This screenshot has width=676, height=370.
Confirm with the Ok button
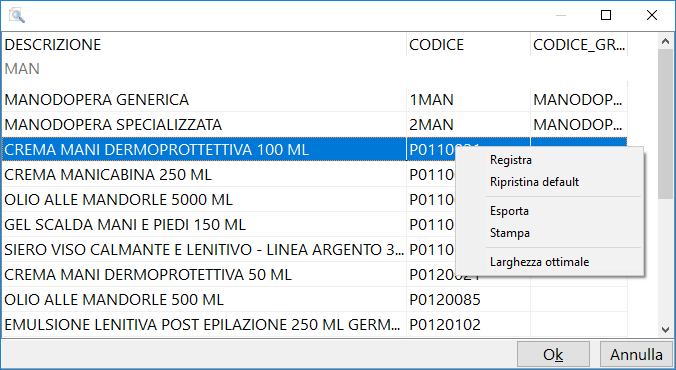[553, 354]
